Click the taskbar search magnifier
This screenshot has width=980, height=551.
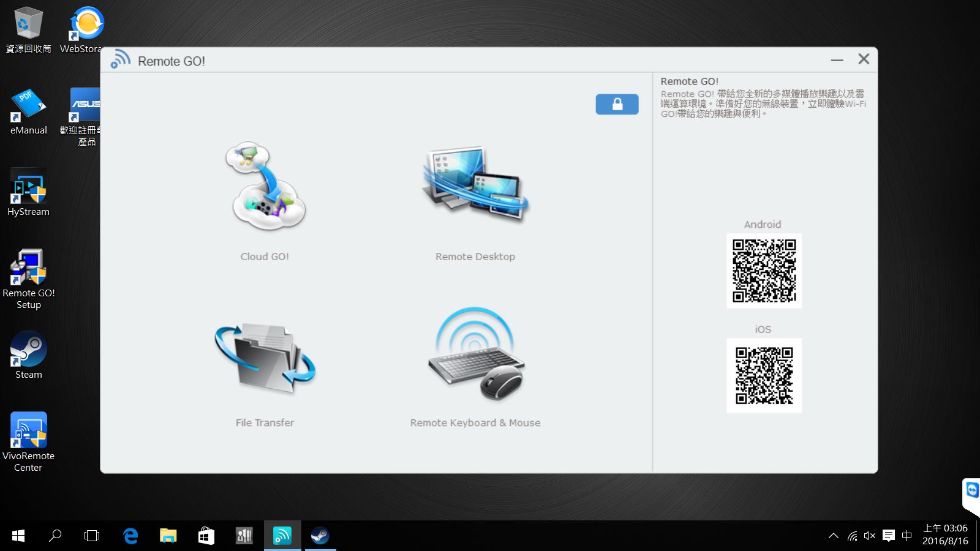click(x=55, y=536)
